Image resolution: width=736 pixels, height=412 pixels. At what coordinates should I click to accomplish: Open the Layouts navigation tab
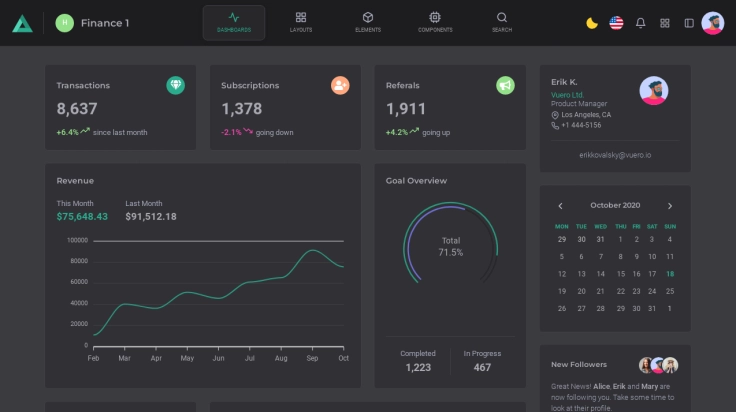pyautogui.click(x=301, y=22)
